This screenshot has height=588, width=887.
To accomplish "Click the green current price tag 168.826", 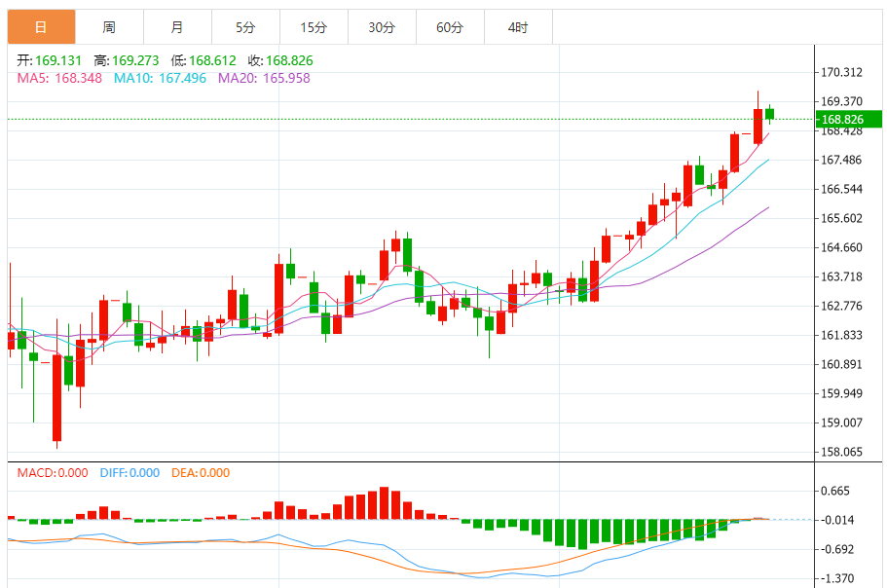I will click(848, 120).
